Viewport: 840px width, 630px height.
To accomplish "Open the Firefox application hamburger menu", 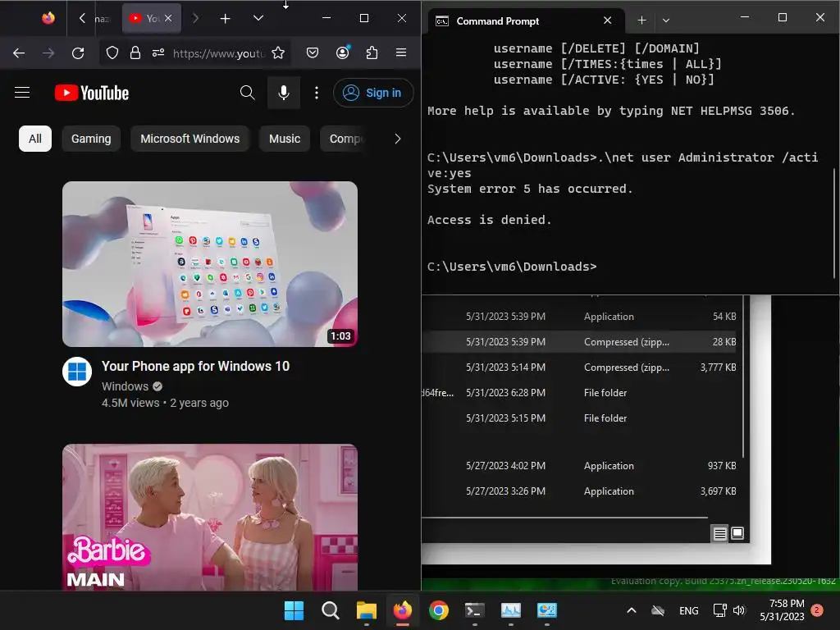I will click(400, 53).
